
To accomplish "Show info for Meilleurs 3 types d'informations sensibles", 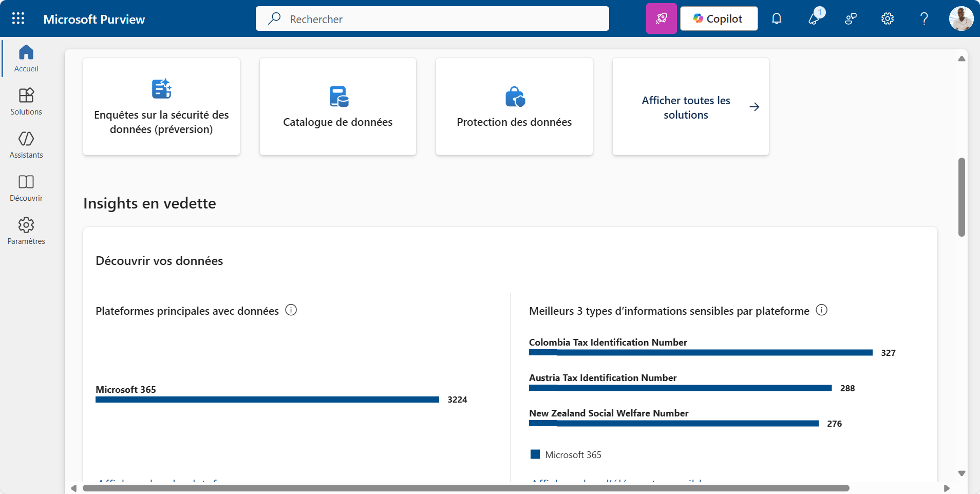I will 822,310.
